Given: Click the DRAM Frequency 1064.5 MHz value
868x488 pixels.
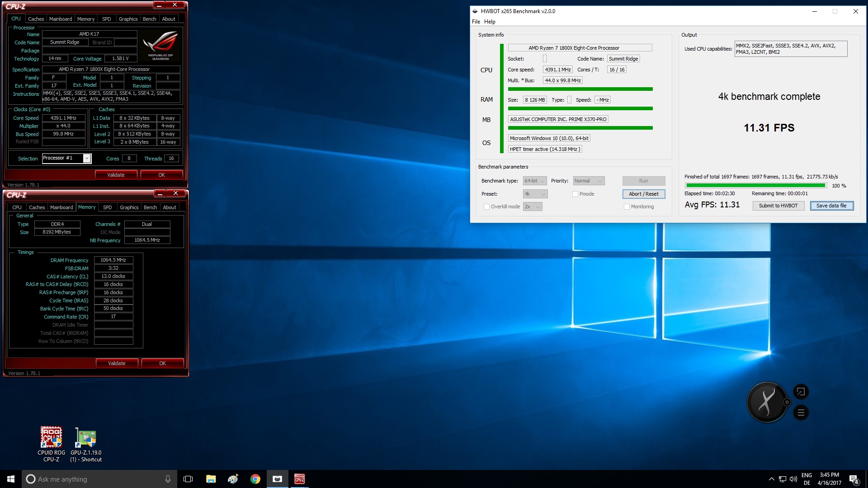Looking at the screenshot, I should click(113, 260).
